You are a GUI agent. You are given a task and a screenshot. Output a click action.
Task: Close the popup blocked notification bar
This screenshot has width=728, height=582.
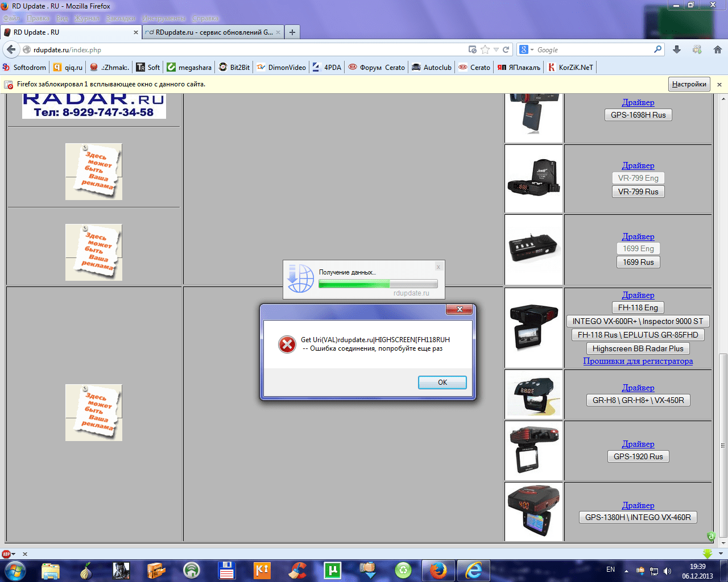[719, 84]
